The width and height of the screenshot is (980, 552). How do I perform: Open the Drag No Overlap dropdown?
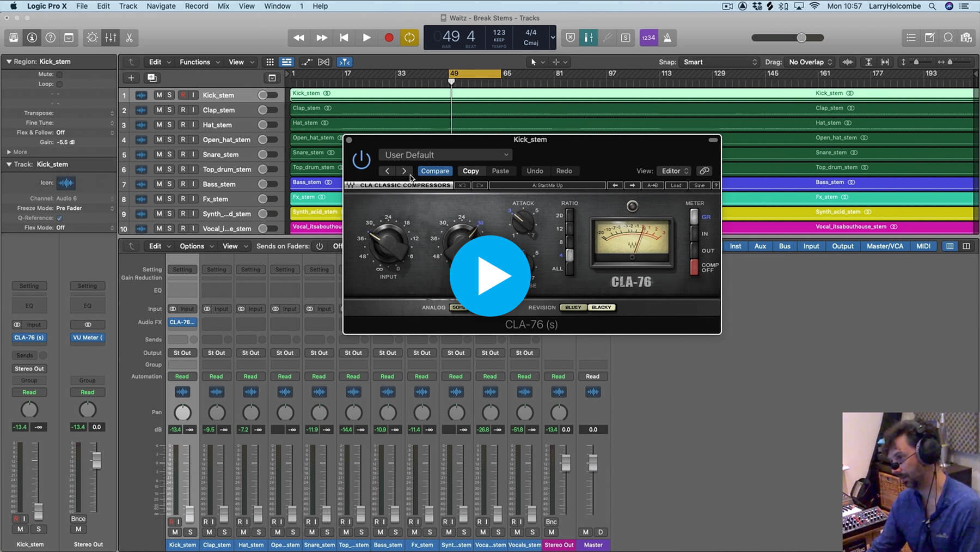[x=810, y=62]
